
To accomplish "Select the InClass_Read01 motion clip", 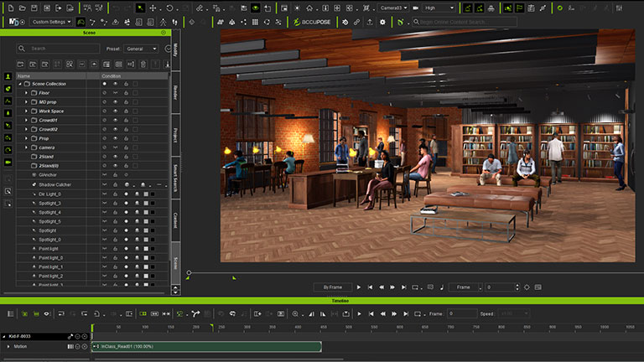I will click(207, 346).
